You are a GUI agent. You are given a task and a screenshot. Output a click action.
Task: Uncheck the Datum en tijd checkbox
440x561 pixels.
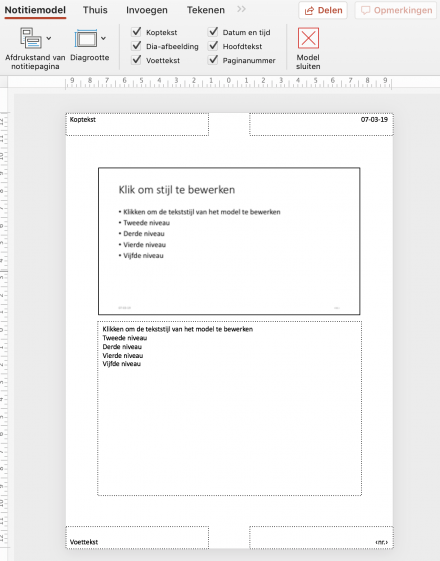pos(213,32)
